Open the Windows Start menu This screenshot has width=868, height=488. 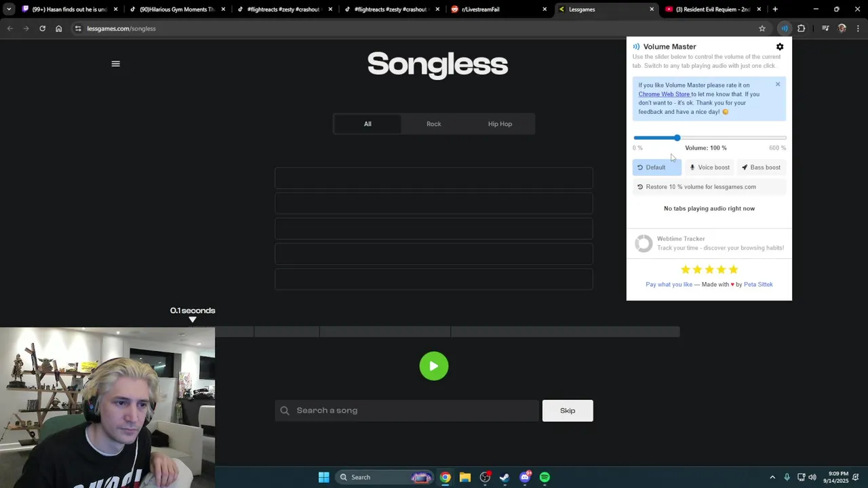[x=323, y=477]
